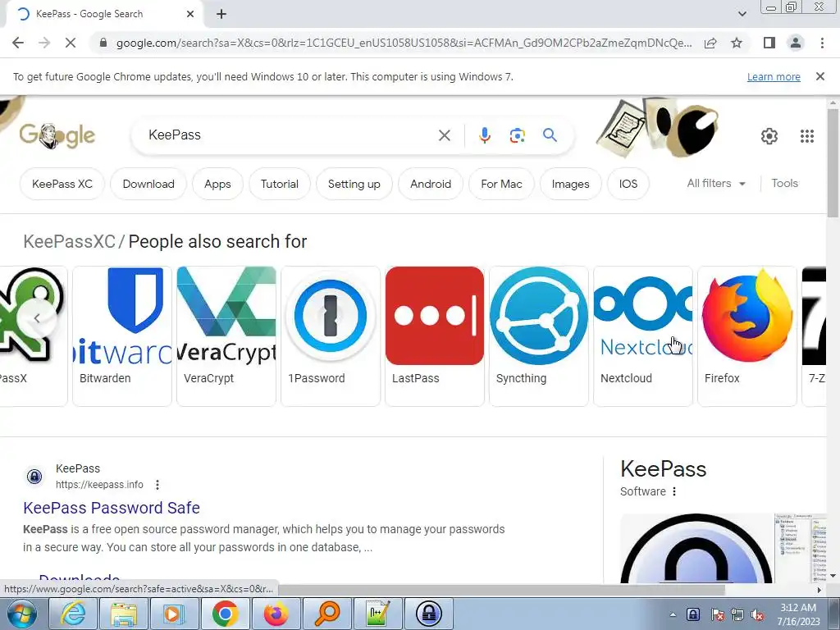The width and height of the screenshot is (840, 630).
Task: Open share this page icon in address bar
Action: click(x=710, y=43)
